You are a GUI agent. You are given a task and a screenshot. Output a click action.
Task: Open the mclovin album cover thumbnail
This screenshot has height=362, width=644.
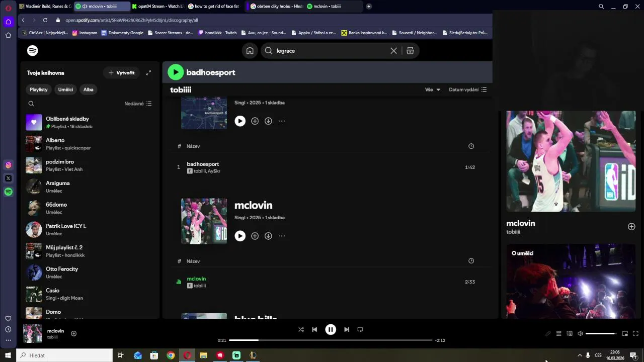[204, 221]
